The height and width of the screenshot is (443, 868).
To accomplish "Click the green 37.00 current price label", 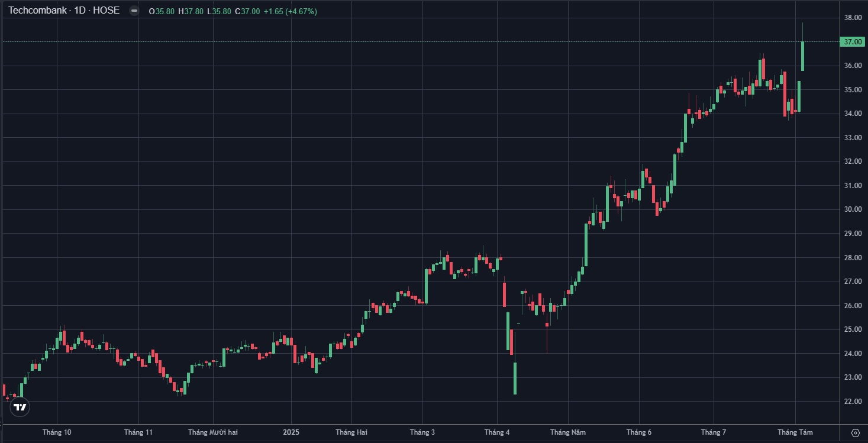I will click(852, 41).
